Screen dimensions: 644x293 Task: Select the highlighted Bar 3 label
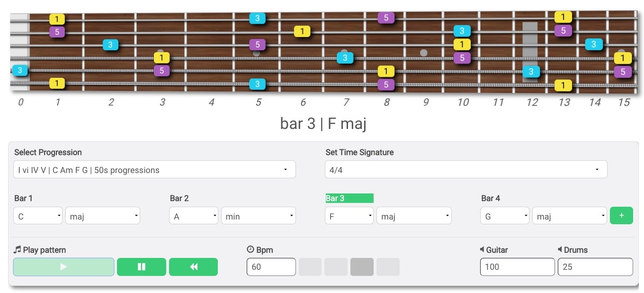tap(349, 198)
